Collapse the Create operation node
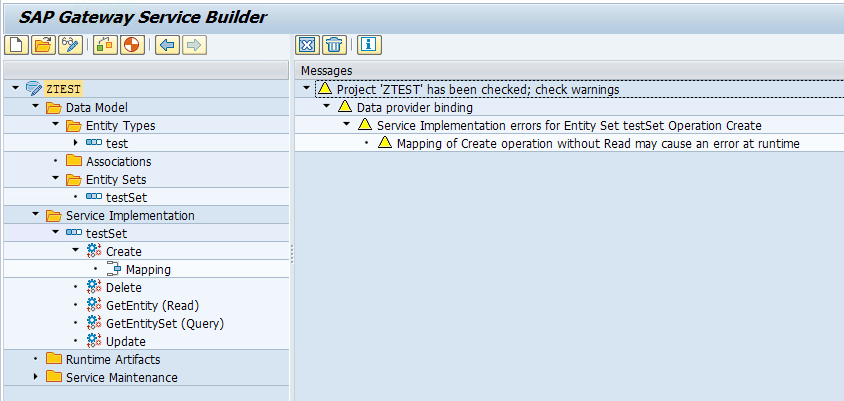 point(75,251)
